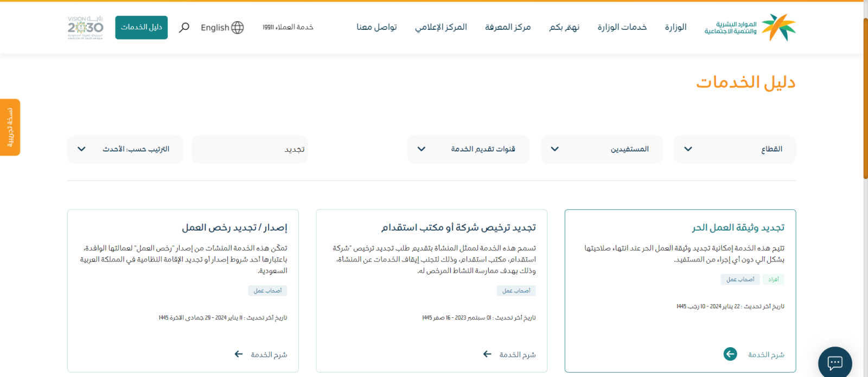Click the page vertical scrollbar thumb

(x=865, y=98)
